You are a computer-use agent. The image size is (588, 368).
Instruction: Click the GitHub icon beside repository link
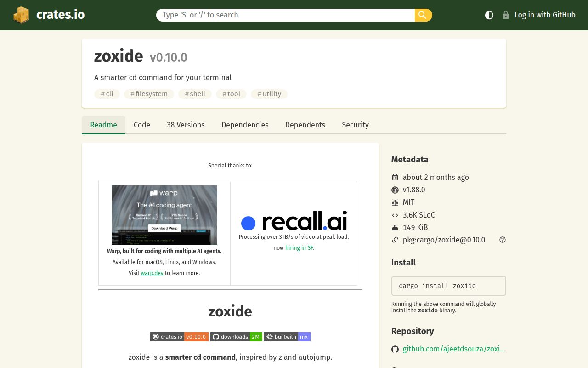(x=395, y=349)
